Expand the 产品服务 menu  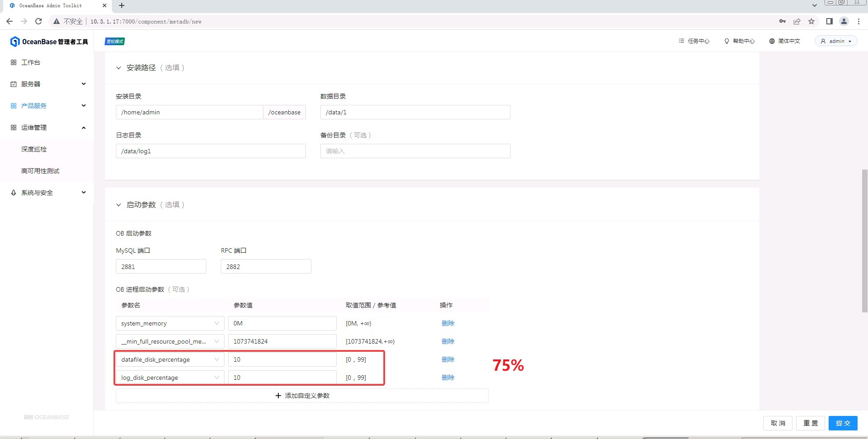(84, 106)
